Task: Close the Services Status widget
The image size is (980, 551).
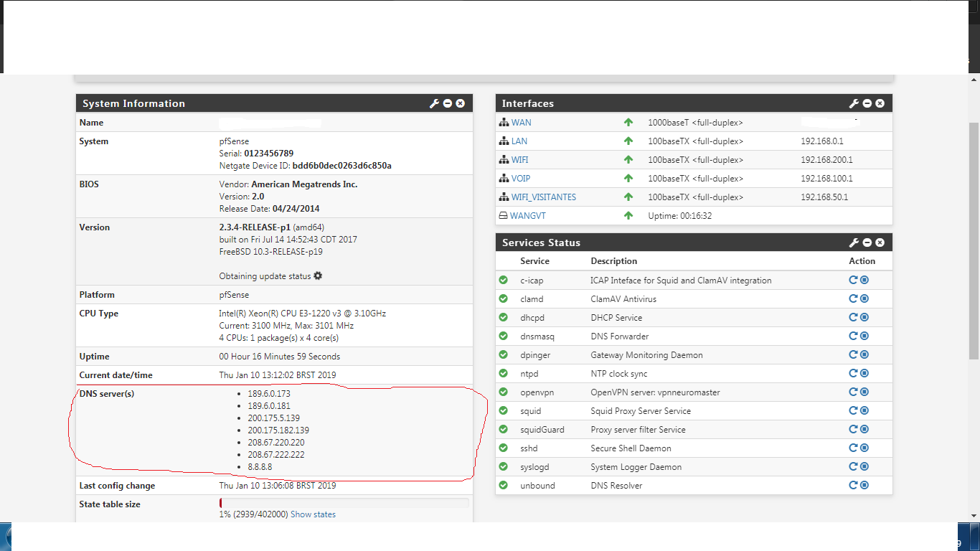Action: point(880,243)
